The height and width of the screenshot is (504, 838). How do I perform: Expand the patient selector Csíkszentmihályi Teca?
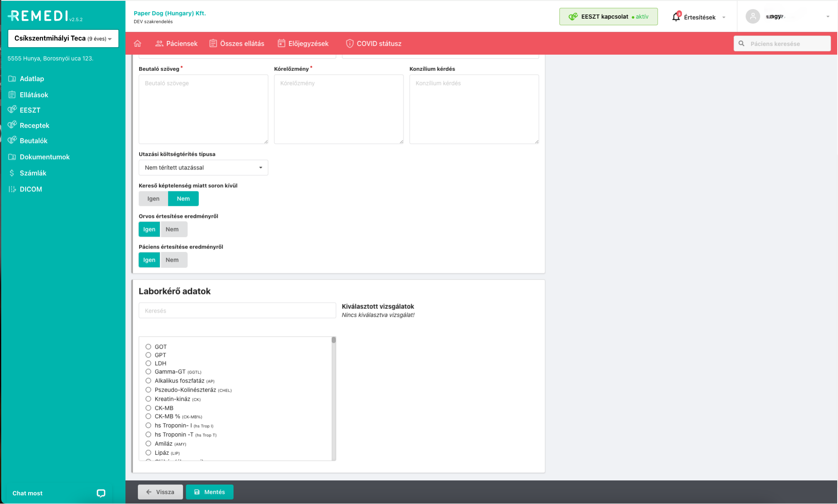point(63,39)
